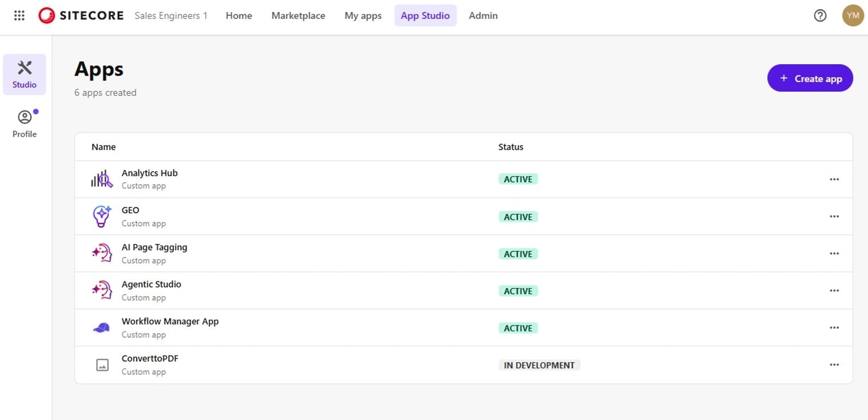Open the help question mark icon
The image size is (868, 420).
coord(820,15)
